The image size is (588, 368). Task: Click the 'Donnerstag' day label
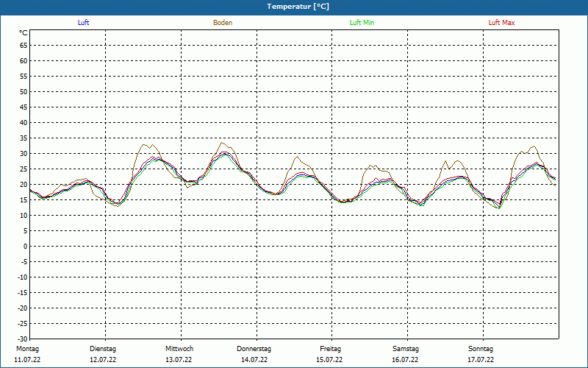[x=254, y=349]
